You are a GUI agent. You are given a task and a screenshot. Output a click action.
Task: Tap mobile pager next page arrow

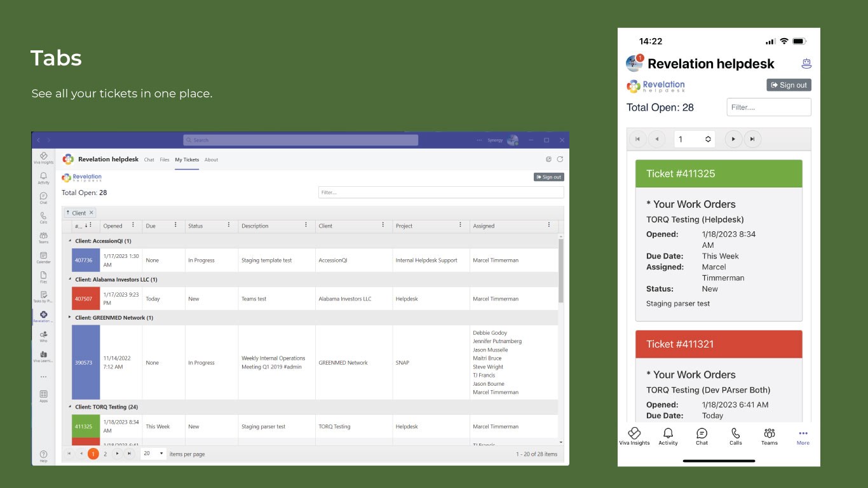point(733,139)
